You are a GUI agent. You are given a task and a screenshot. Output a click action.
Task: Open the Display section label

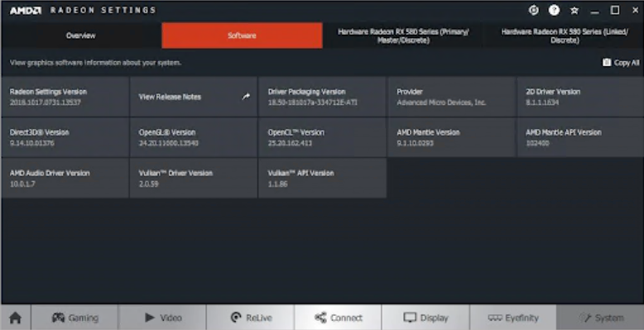434,318
